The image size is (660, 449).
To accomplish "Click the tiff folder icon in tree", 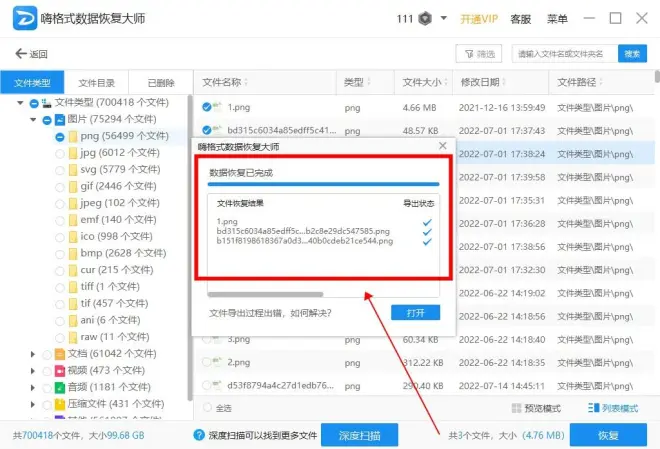I will point(73,287).
